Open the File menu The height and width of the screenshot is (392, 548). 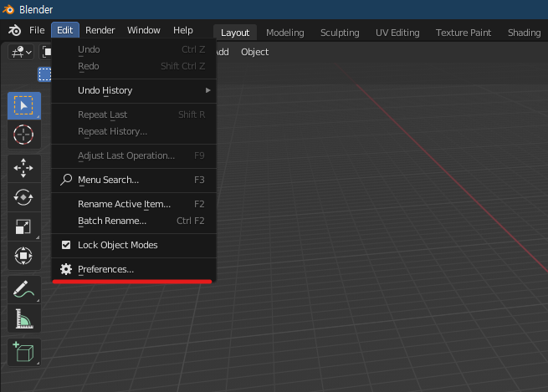point(37,30)
